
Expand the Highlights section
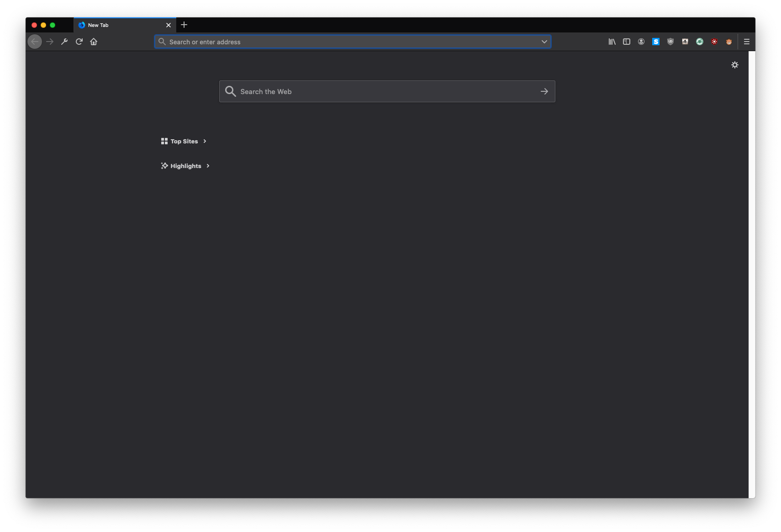(185, 166)
